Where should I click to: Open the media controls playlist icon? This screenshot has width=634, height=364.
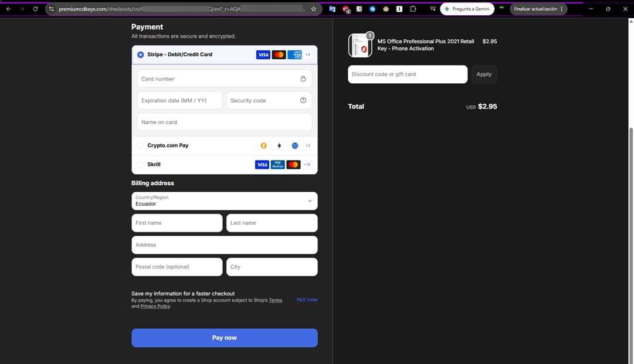point(433,9)
